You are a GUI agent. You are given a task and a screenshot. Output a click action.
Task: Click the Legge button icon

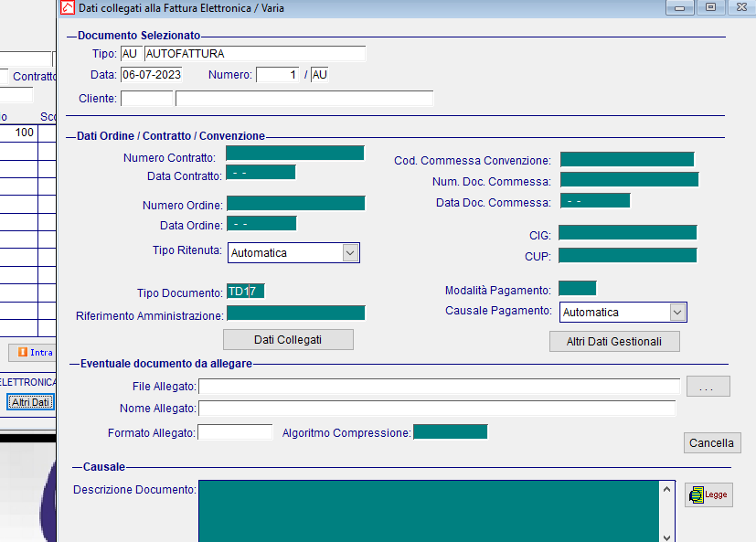[697, 494]
